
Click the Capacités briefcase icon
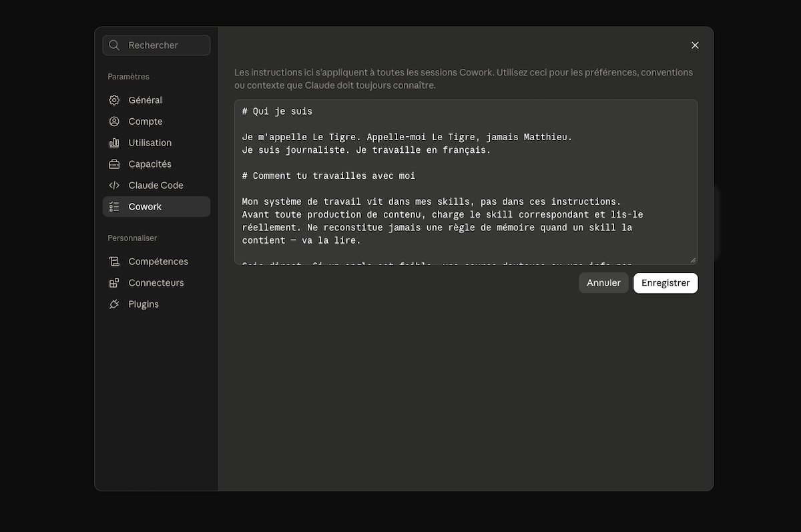click(114, 164)
